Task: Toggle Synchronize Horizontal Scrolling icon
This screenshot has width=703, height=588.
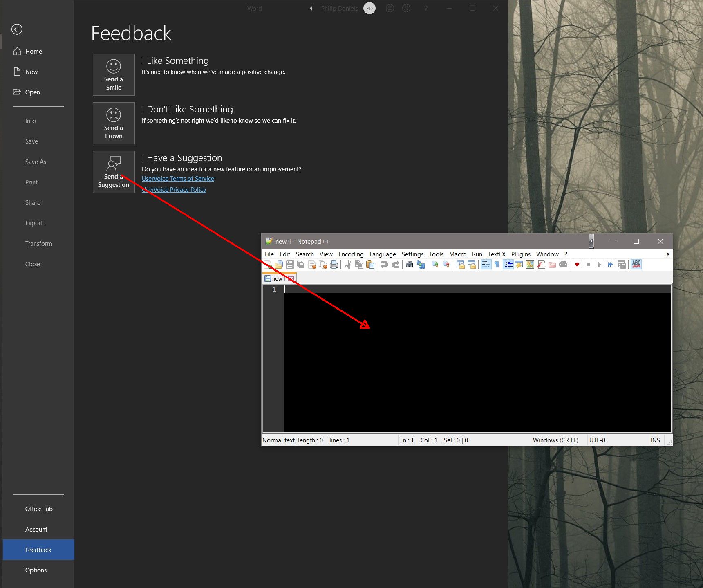Action: [471, 265]
